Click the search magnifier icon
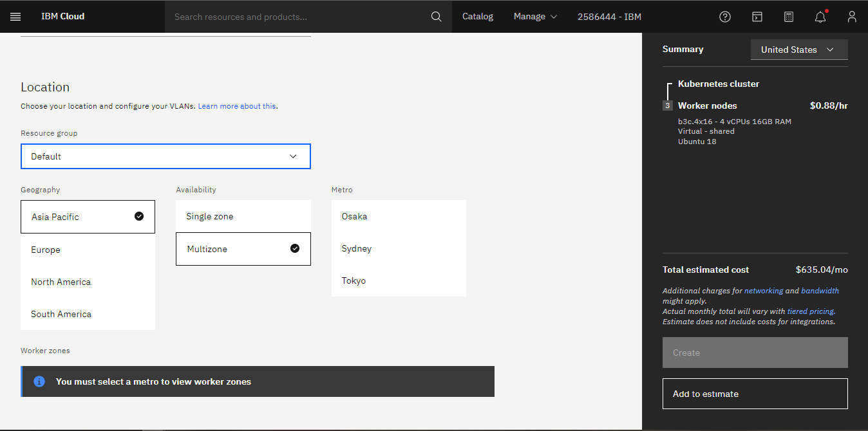 point(436,17)
